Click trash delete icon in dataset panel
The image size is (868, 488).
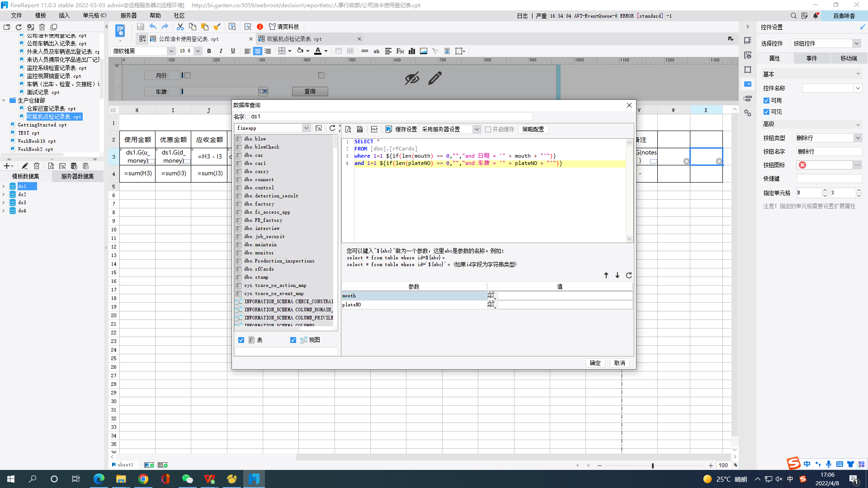(x=37, y=166)
